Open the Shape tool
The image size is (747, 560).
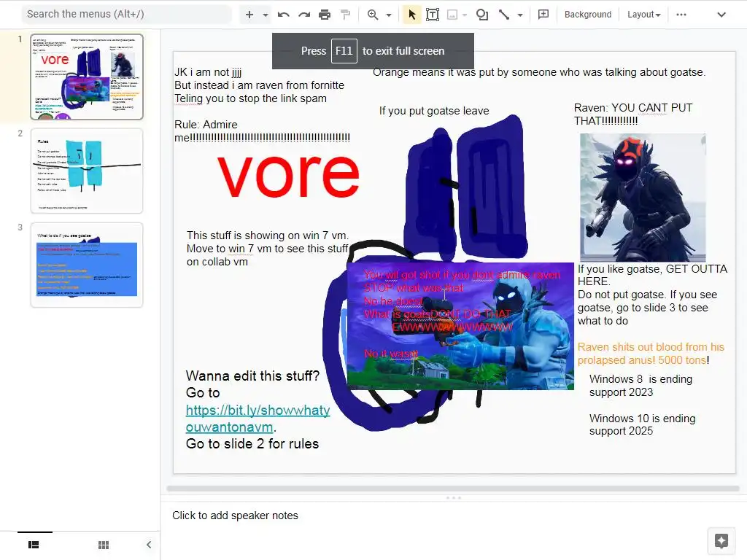click(x=482, y=15)
